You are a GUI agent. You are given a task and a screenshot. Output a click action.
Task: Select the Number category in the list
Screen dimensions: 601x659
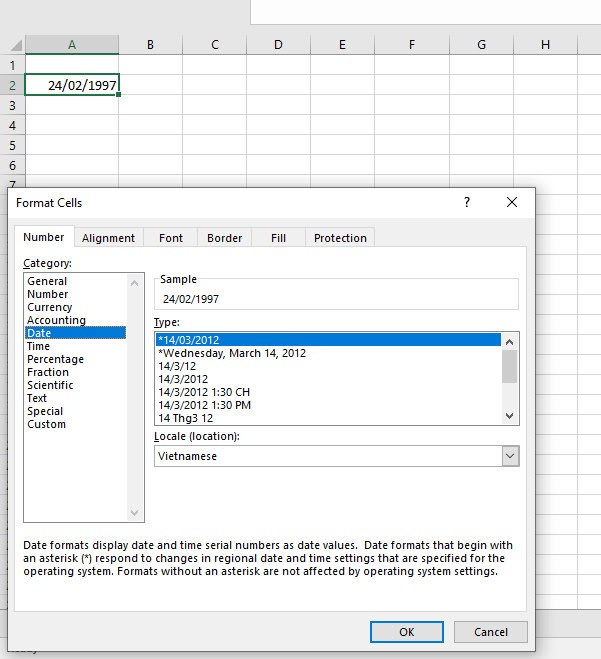click(x=76, y=294)
